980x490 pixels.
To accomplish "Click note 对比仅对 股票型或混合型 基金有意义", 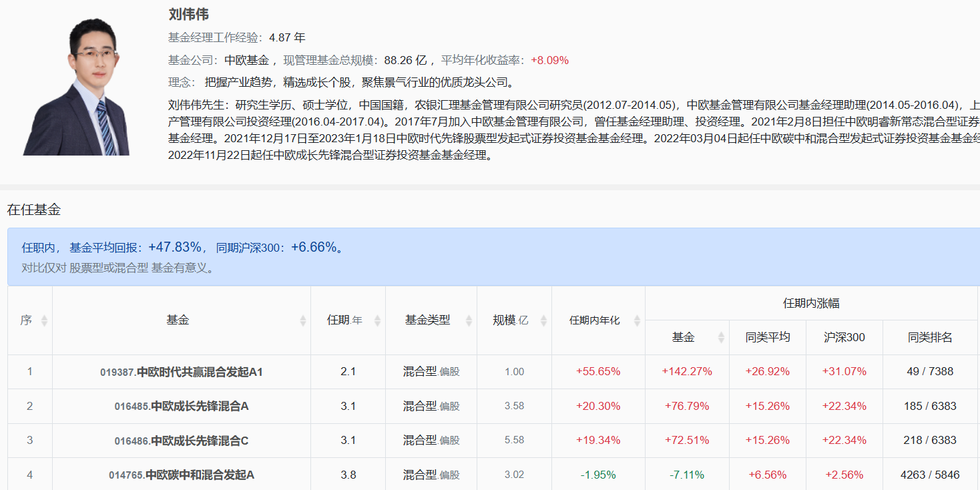I will [x=117, y=268].
